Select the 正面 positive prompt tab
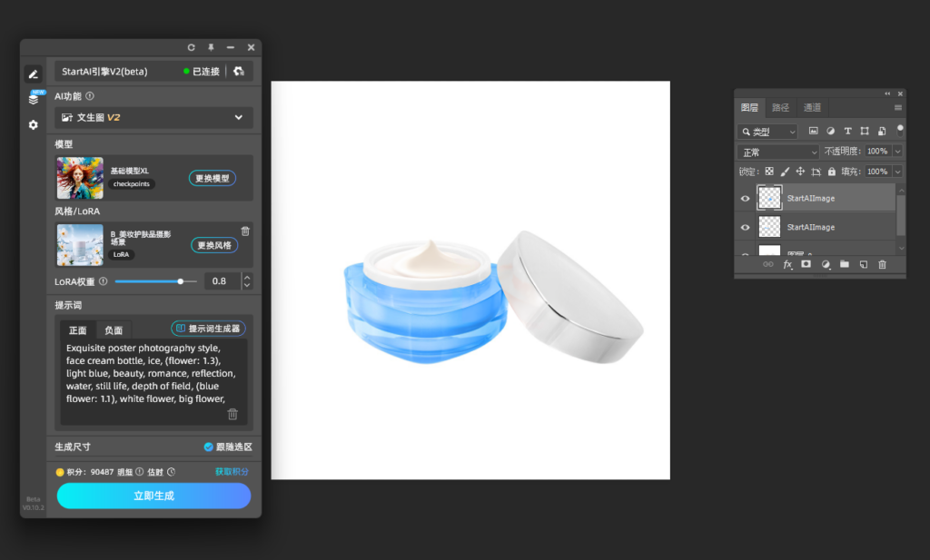The image size is (930, 560). (78, 330)
